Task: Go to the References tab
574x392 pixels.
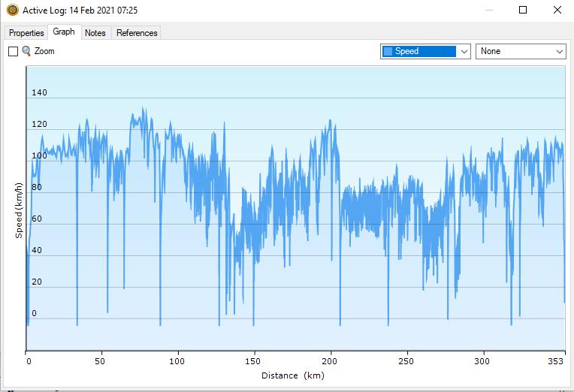Action: coord(137,33)
